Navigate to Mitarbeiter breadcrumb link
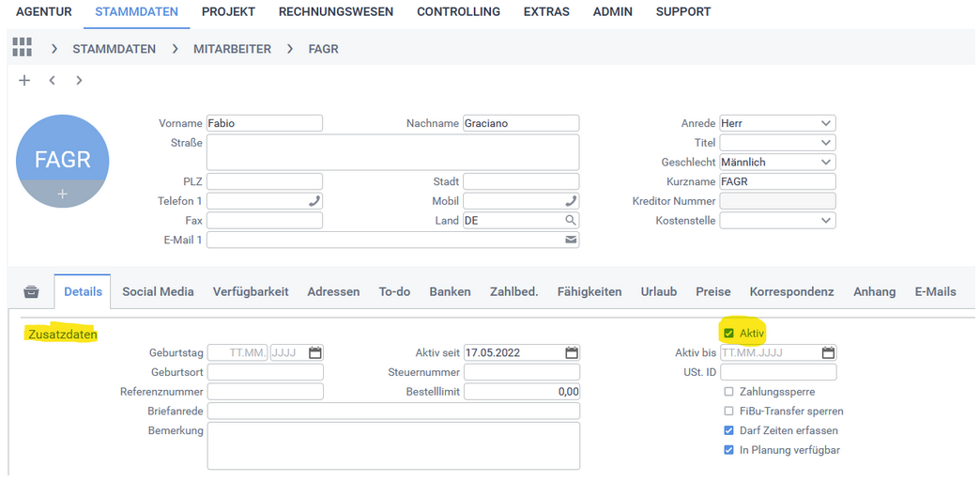 (232, 49)
